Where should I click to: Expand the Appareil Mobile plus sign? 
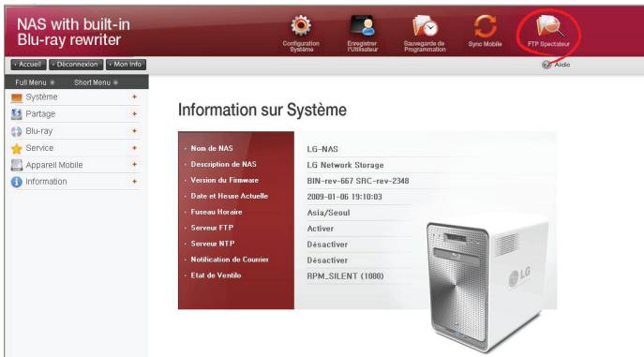[x=134, y=164]
